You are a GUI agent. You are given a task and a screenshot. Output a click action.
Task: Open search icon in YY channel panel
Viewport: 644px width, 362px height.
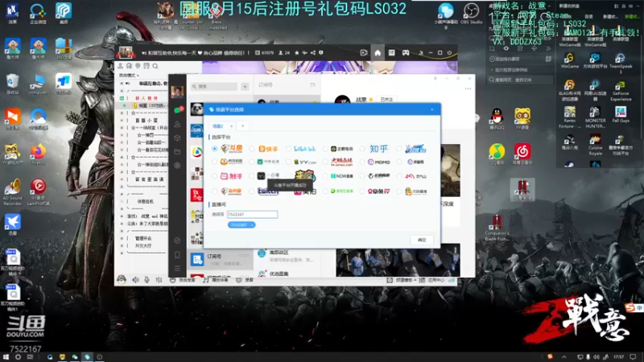coord(155,66)
